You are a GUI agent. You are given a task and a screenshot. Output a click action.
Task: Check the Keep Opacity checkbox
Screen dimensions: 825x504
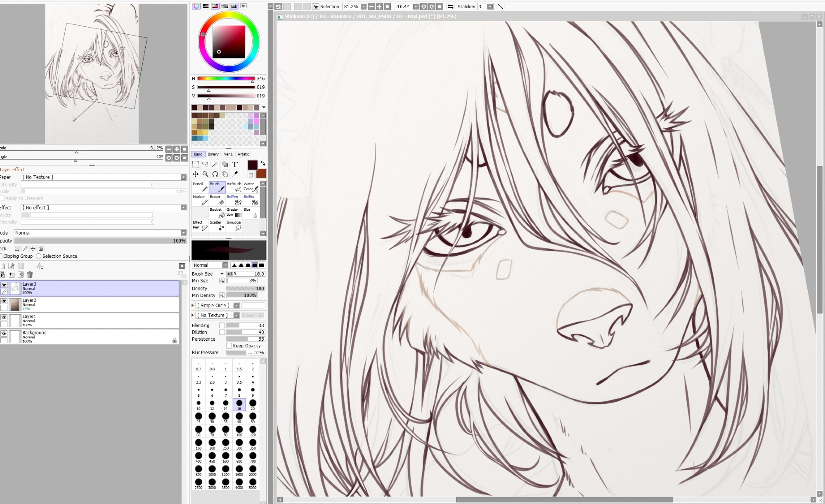click(229, 346)
